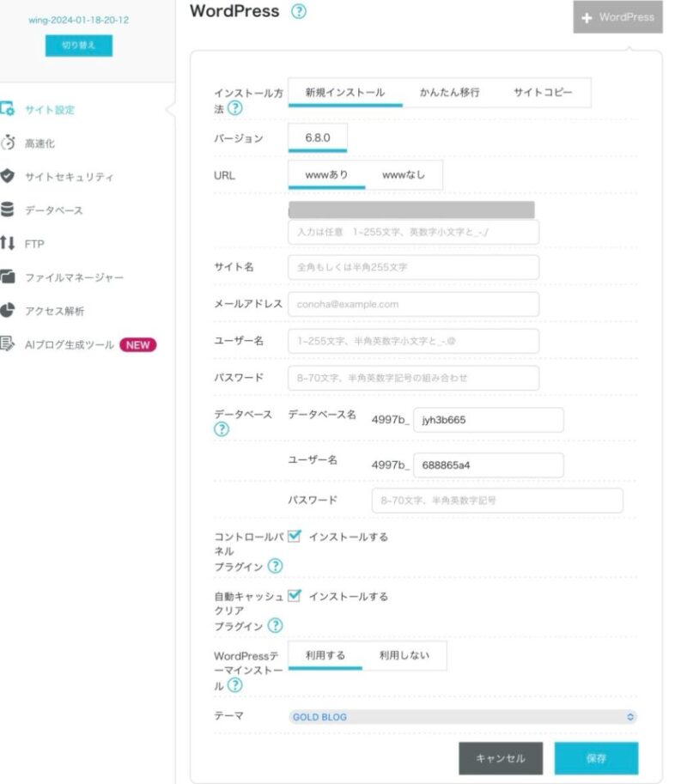Click the site settings gear icon in sidebar
687x784 pixels.
point(8,108)
